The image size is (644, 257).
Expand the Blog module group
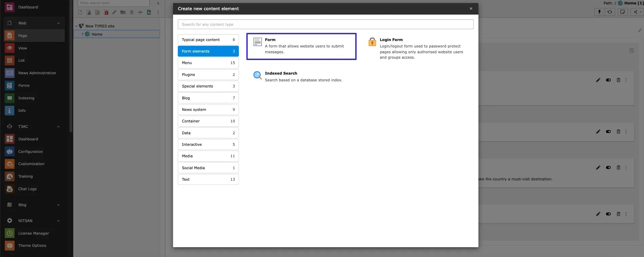[x=58, y=205]
